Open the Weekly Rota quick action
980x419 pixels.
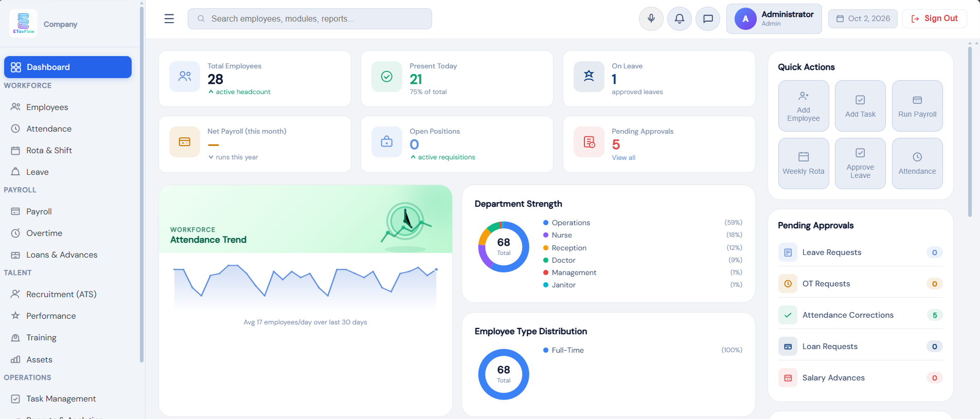point(804,163)
